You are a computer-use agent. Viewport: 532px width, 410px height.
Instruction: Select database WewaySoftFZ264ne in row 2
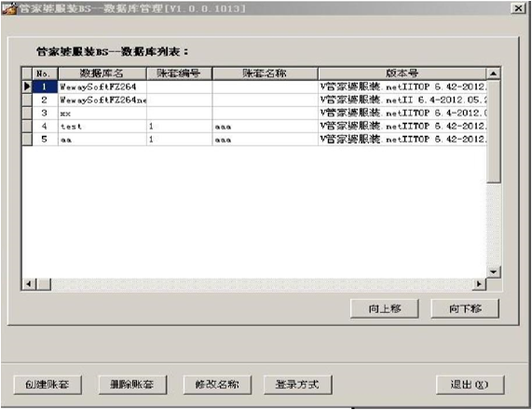pos(102,100)
